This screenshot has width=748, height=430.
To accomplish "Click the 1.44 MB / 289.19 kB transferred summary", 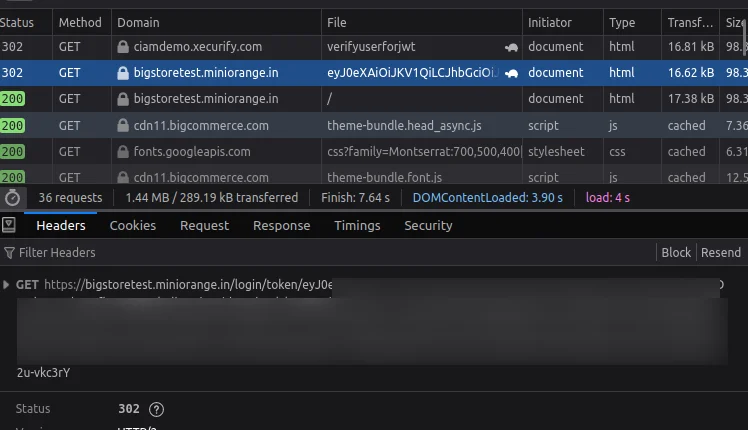I will click(x=211, y=198).
